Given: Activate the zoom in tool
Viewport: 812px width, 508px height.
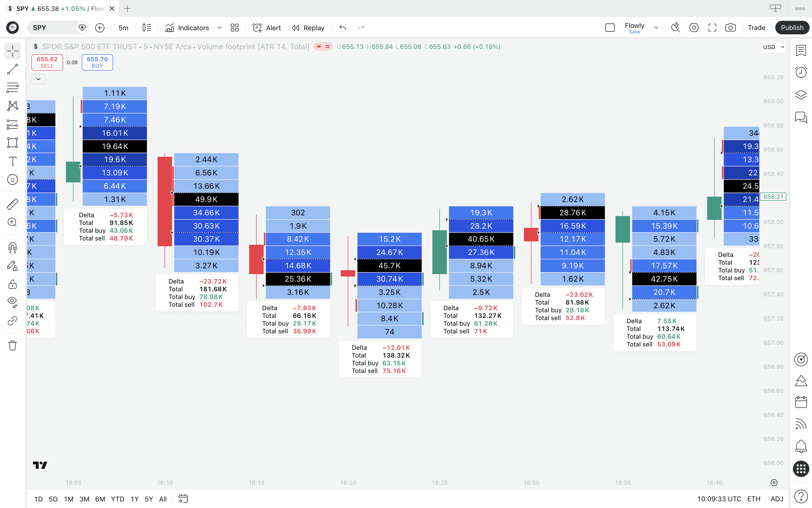Looking at the screenshot, I should [x=12, y=222].
